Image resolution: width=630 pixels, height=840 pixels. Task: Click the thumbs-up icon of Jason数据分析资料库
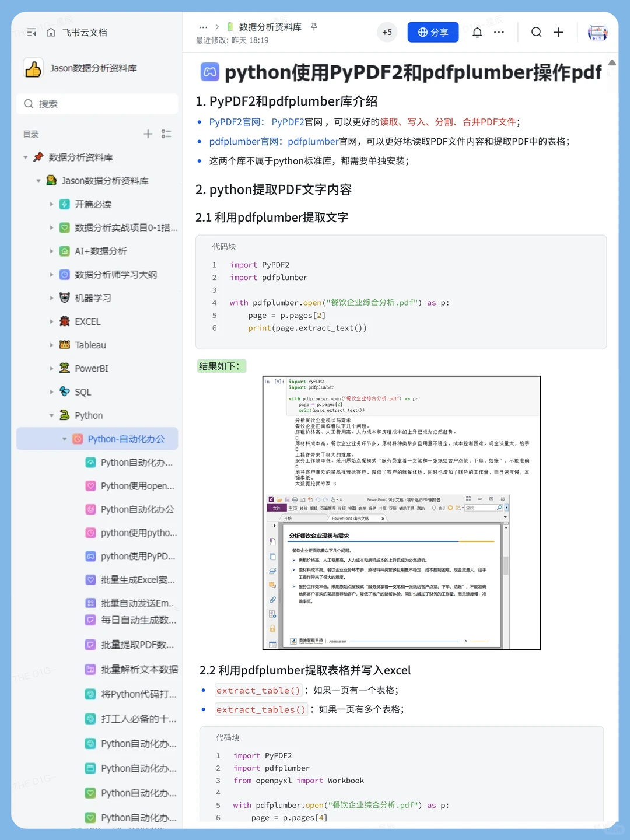[x=33, y=68]
